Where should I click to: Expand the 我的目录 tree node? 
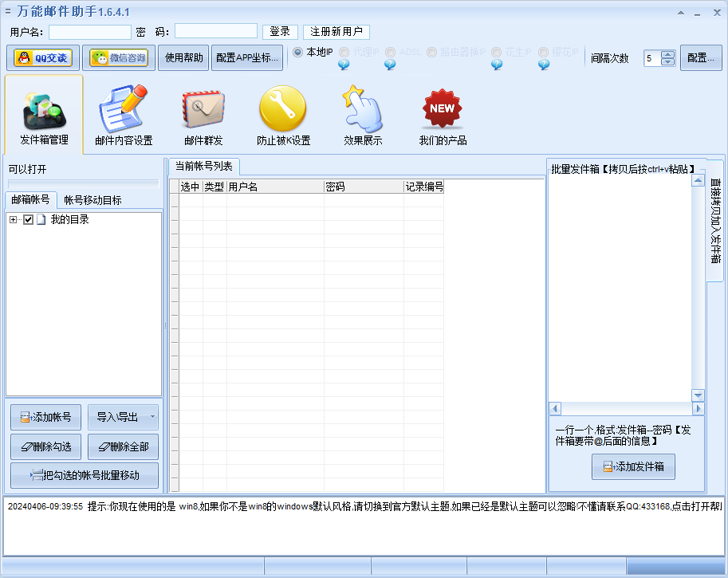click(11, 219)
